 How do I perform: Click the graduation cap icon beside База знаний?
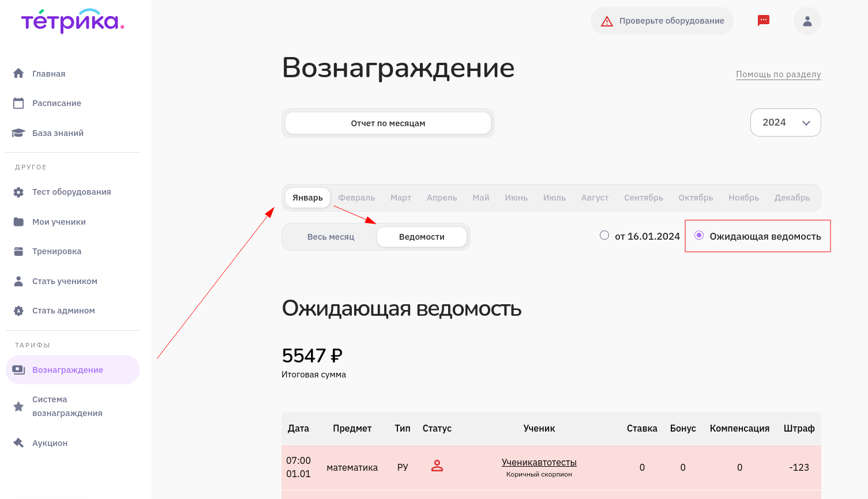[x=18, y=133]
